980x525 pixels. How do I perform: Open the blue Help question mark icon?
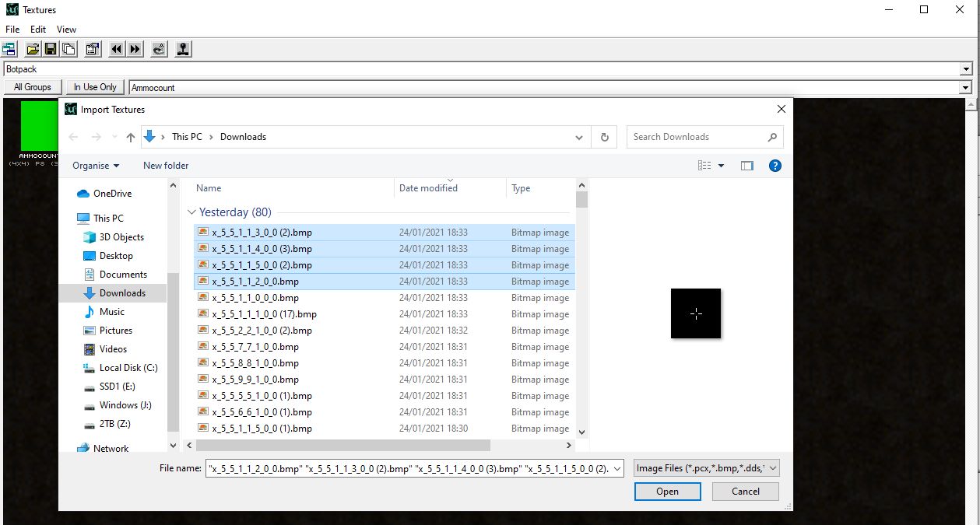775,166
